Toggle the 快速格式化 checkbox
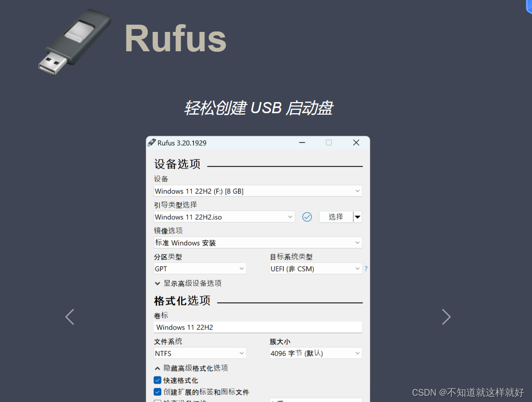532x402 pixels. [158, 380]
